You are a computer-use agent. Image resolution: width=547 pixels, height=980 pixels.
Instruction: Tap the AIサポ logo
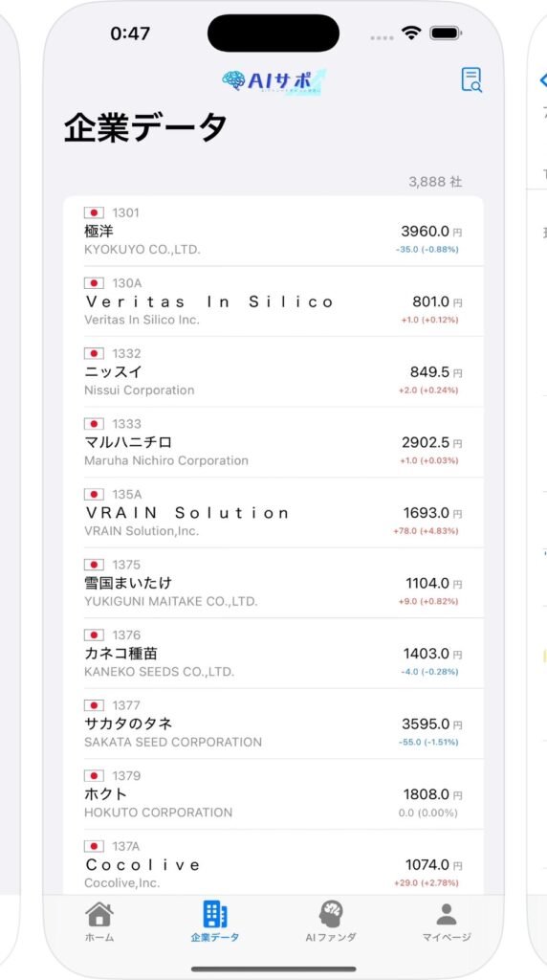click(273, 82)
